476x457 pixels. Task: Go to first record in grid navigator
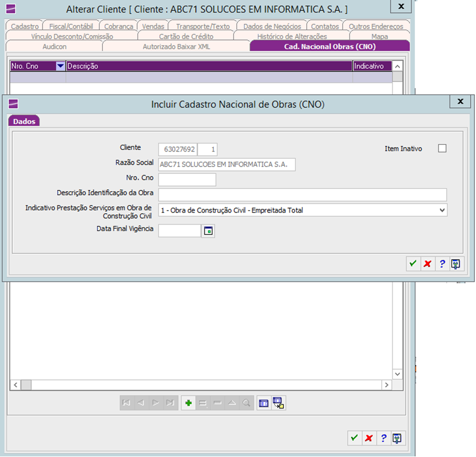click(x=126, y=403)
